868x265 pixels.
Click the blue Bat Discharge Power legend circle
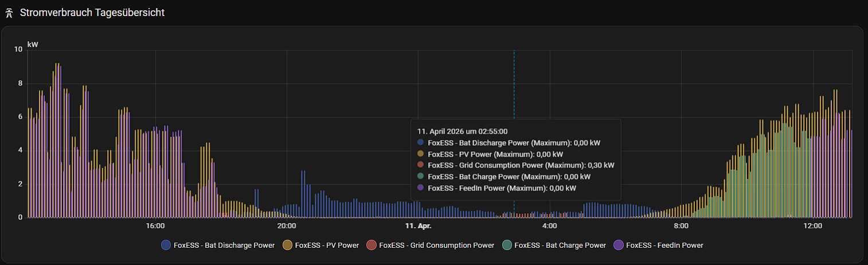coord(167,245)
